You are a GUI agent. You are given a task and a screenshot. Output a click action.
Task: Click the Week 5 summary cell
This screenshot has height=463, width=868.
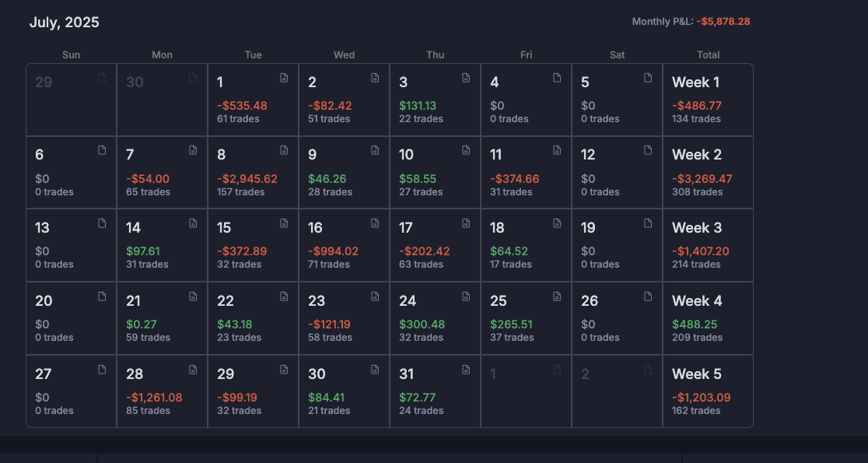[x=707, y=391]
